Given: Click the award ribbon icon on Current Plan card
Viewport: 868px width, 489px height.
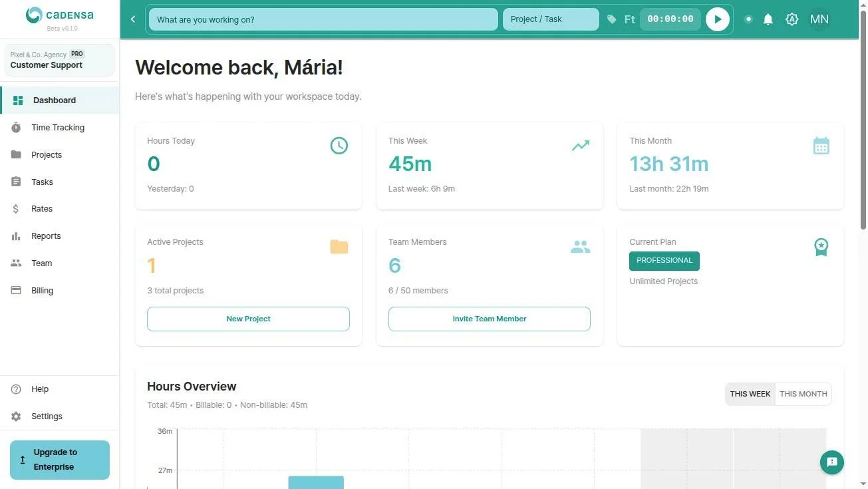Looking at the screenshot, I should click(821, 247).
